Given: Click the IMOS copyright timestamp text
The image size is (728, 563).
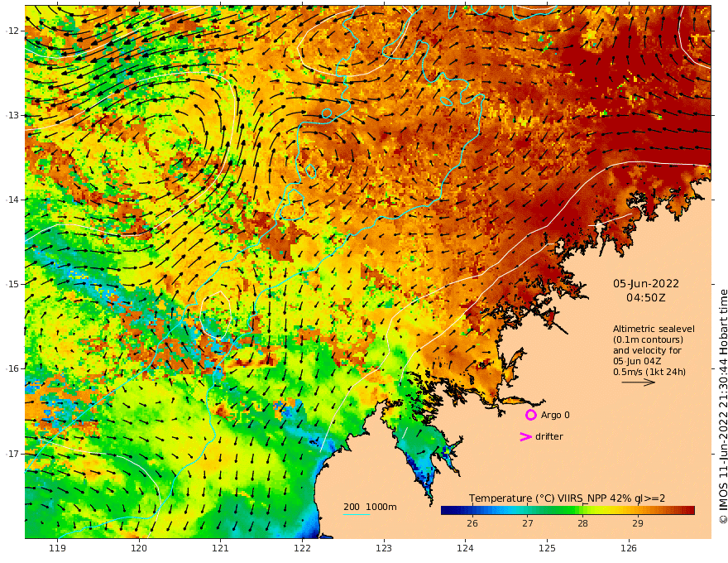Looking at the screenshot, I should click(723, 407).
